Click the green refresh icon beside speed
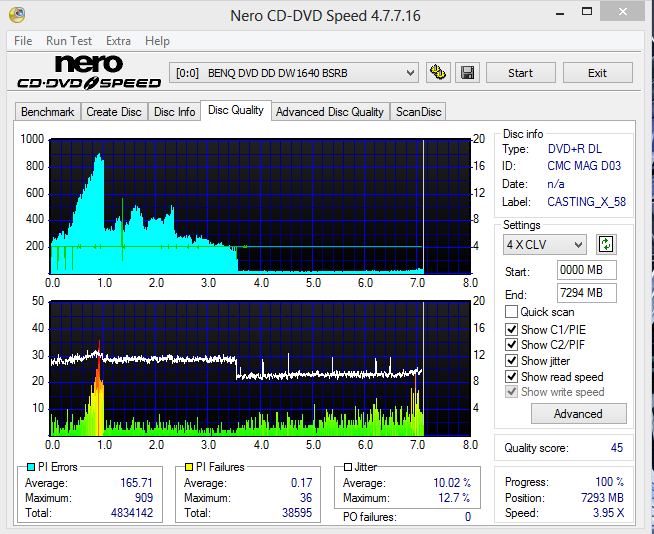Screen dimensions: 654x534 pos(606,244)
